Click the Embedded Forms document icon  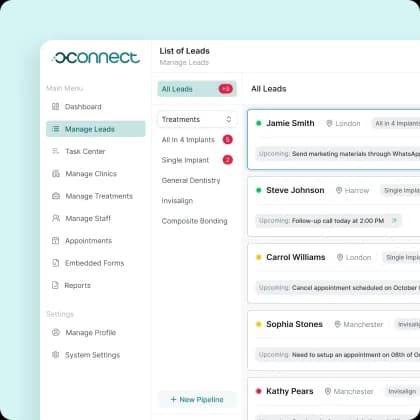pyautogui.click(x=56, y=263)
